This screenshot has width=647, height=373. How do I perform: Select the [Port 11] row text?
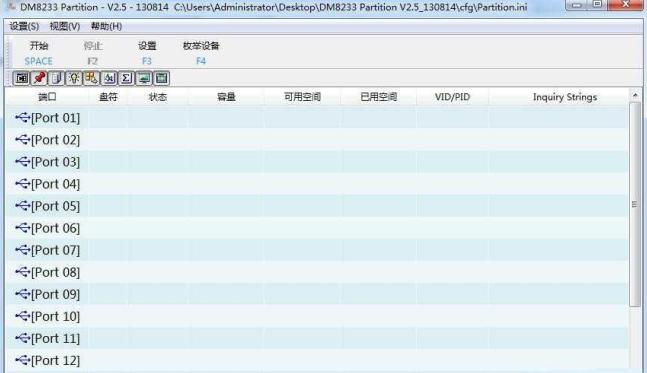click(55, 338)
